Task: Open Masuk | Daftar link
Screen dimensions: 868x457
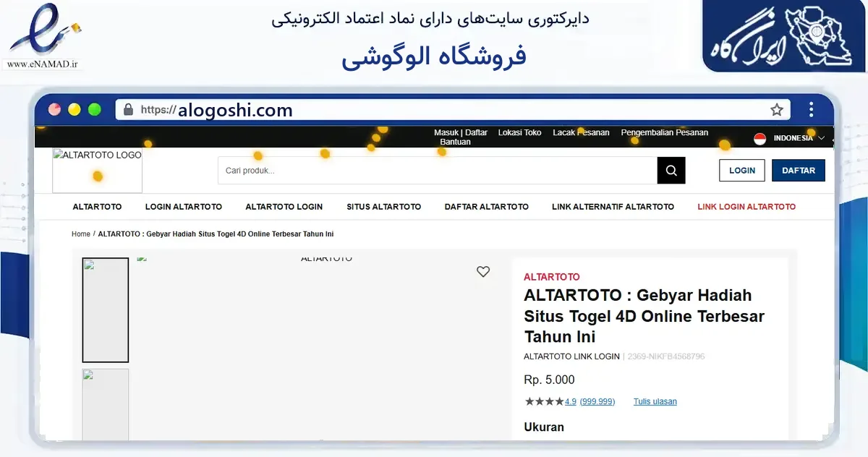Action: click(x=461, y=133)
